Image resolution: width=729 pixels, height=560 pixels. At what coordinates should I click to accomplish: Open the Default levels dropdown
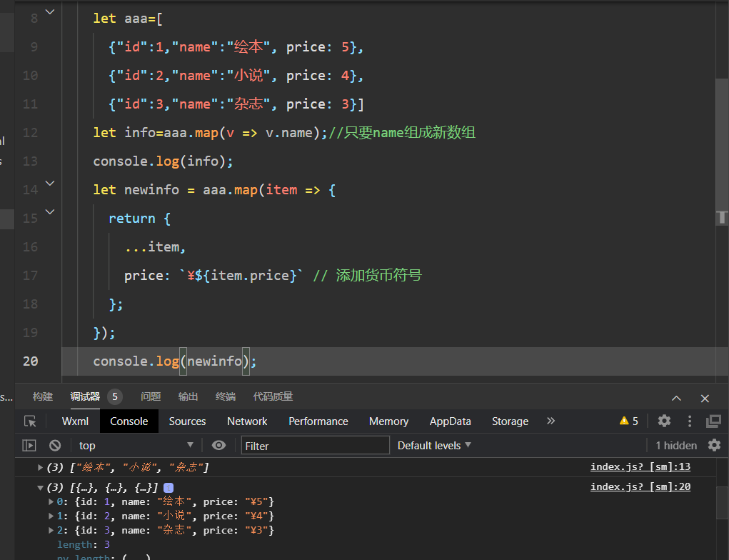(x=433, y=445)
